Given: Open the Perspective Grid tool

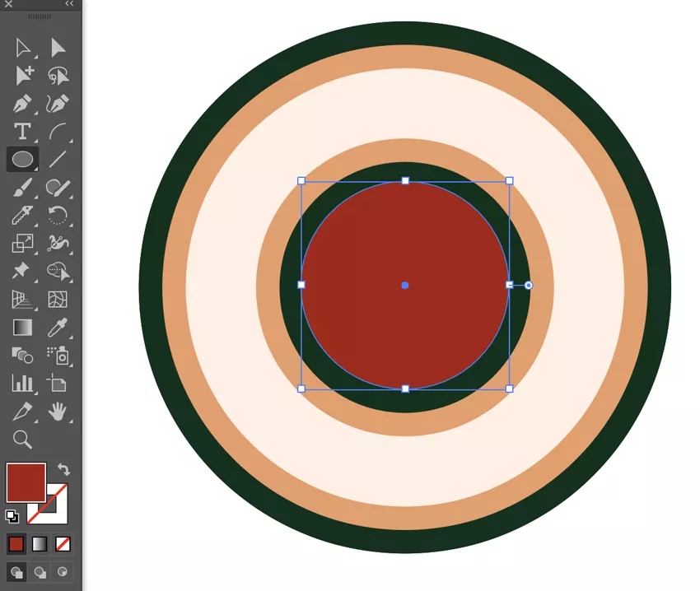Looking at the screenshot, I should pos(22,299).
